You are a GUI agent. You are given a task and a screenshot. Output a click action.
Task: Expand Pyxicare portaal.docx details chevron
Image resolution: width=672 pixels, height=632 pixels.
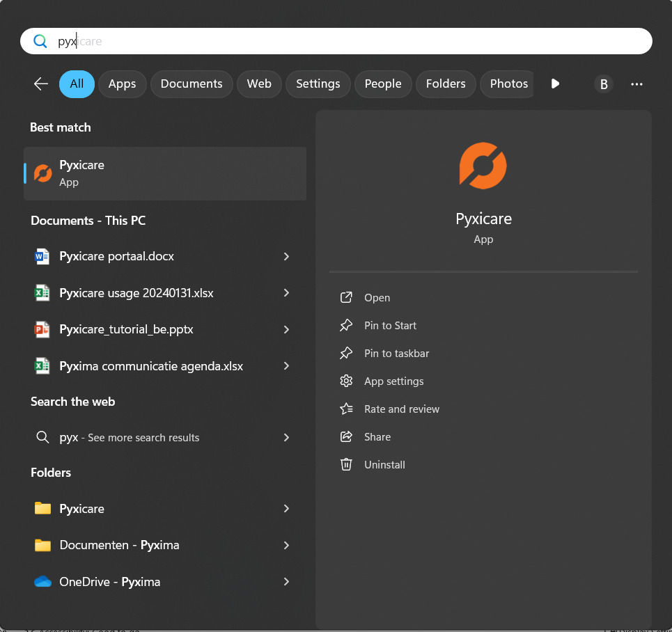(286, 256)
